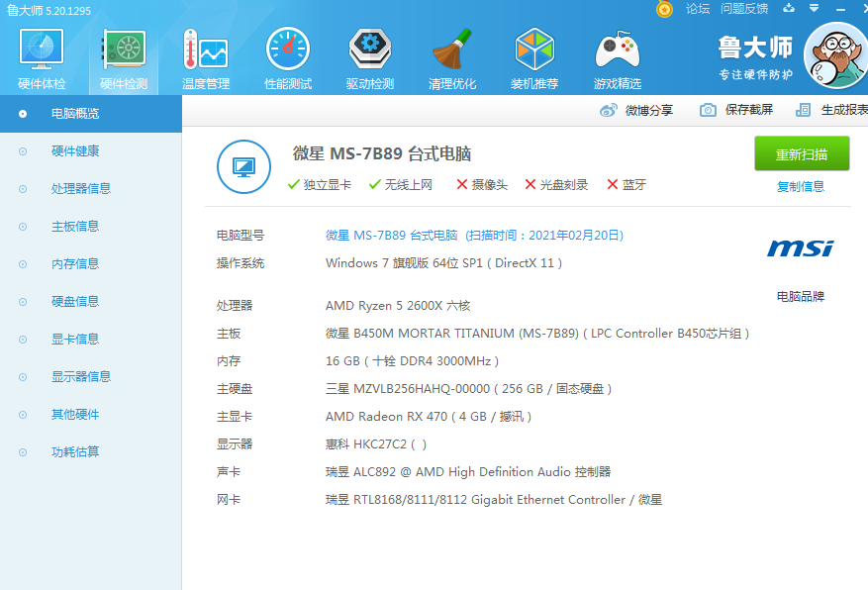868x590 pixels.
Task: Click the 瑞昱 ALC892 sound card text
Action: pos(468,471)
